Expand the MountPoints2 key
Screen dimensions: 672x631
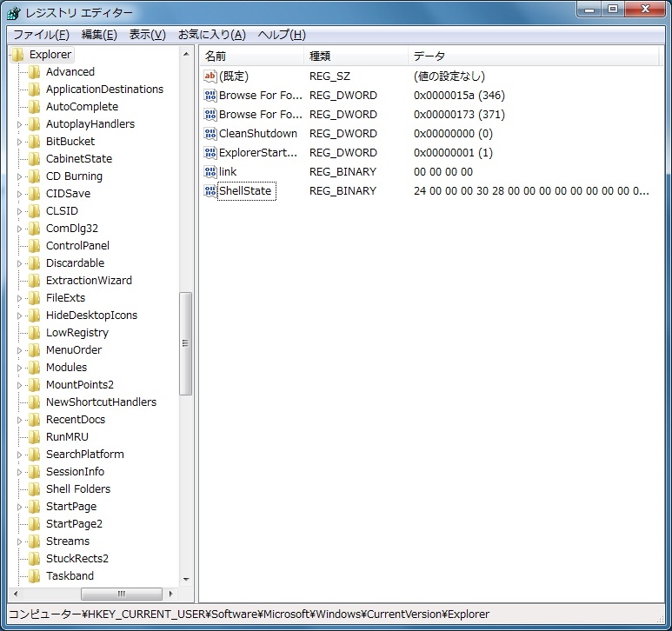point(19,385)
